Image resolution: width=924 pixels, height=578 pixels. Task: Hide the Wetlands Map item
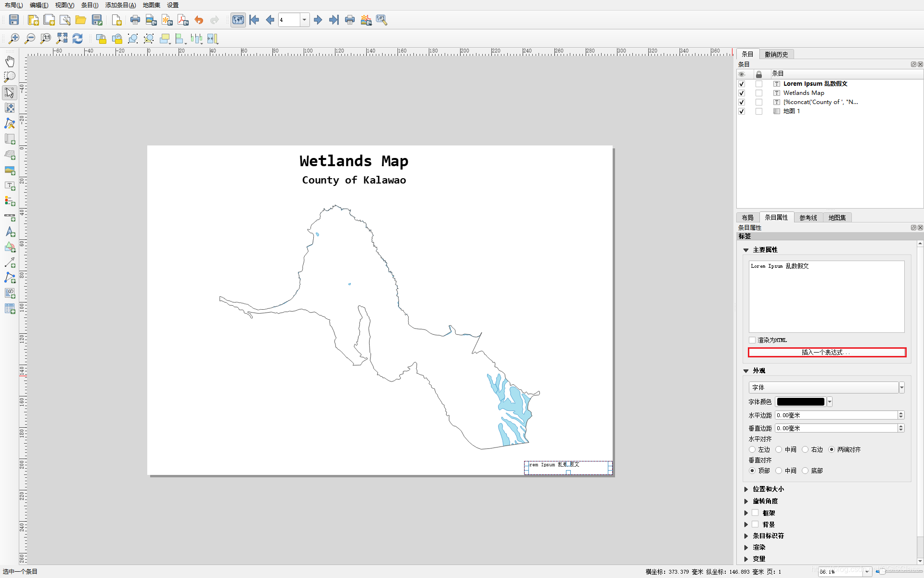[x=742, y=93]
